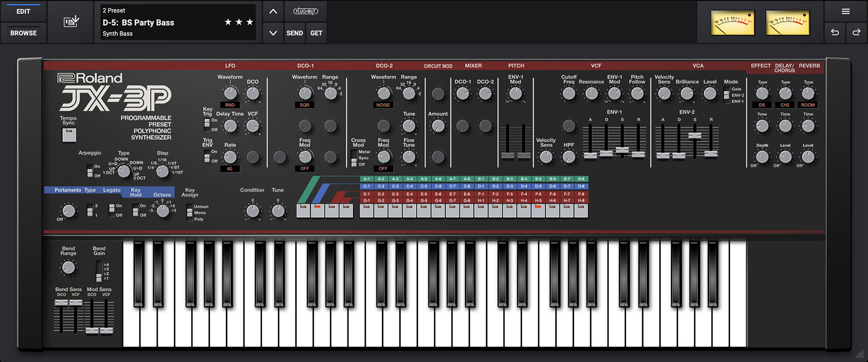The image size is (868, 362).
Task: Click the Circuit Mod Amount knob
Action: 438,126
